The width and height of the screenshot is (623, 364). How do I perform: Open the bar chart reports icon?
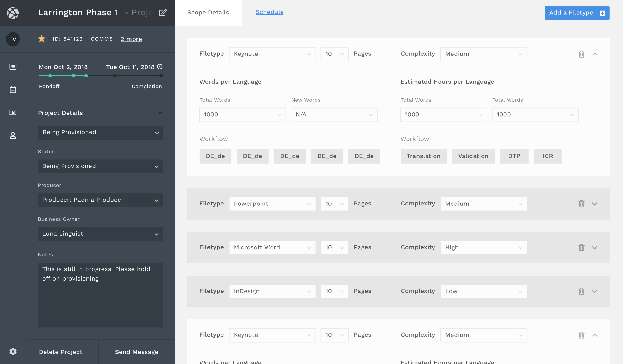point(13,112)
